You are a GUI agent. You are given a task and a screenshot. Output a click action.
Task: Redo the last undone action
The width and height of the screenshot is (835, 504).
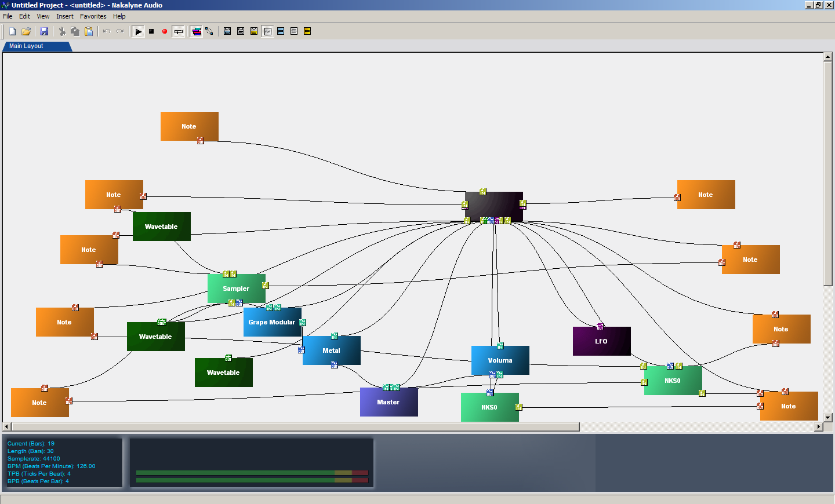click(120, 31)
